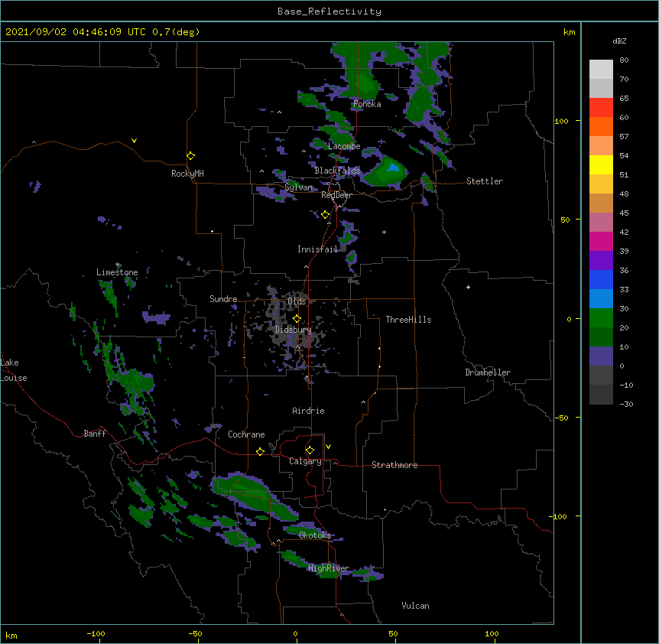Click the blue storm core east of Blackfalds
659x644 pixels.
tap(393, 168)
